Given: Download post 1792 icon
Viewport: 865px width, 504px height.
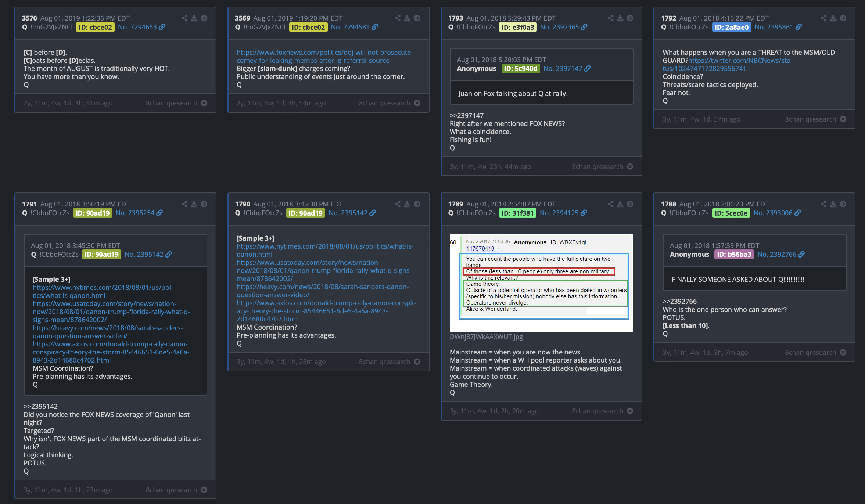Looking at the screenshot, I should pos(833,18).
